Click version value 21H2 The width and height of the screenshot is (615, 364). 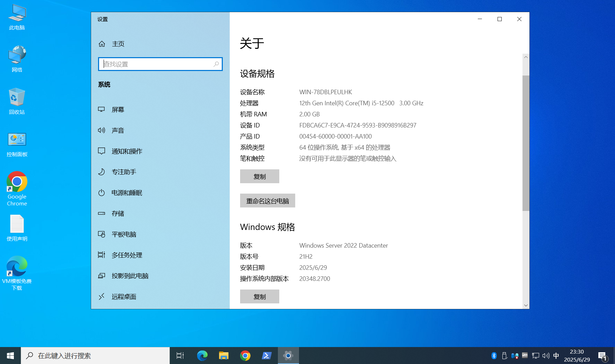[306, 257]
